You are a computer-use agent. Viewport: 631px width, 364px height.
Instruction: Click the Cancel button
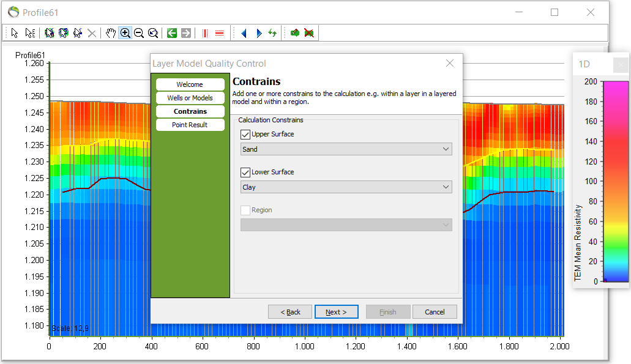click(x=435, y=312)
